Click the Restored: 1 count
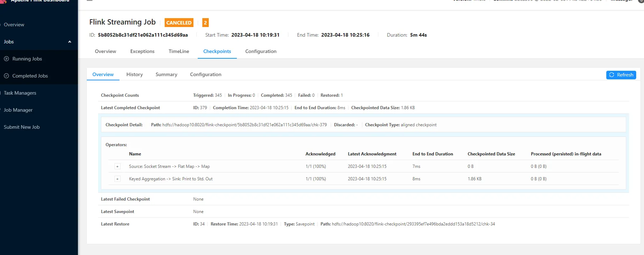The image size is (644, 255). pyautogui.click(x=331, y=95)
